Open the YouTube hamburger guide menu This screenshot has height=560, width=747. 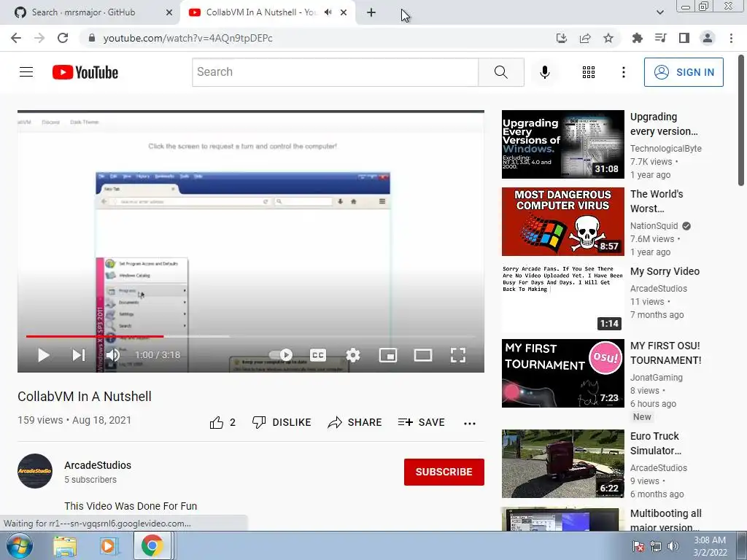26,72
